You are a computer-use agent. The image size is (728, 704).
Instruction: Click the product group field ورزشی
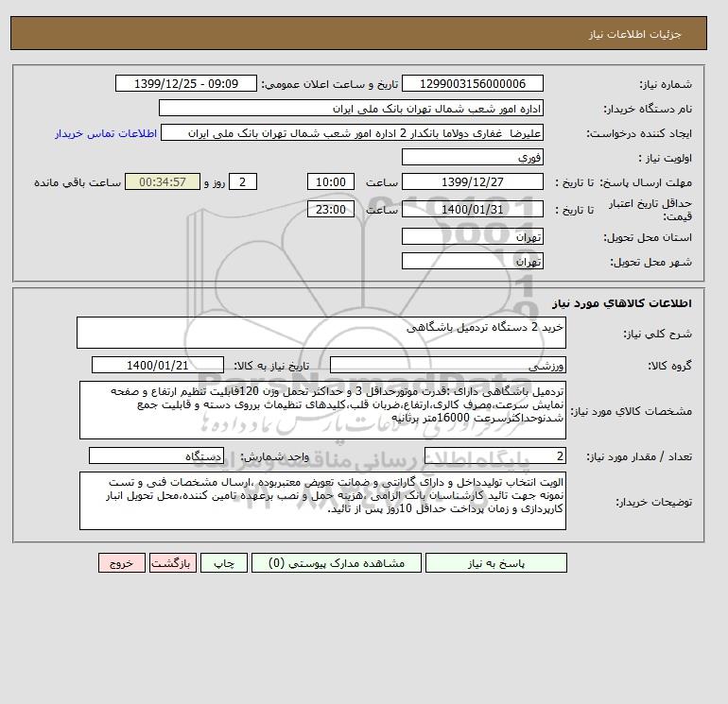point(447,365)
